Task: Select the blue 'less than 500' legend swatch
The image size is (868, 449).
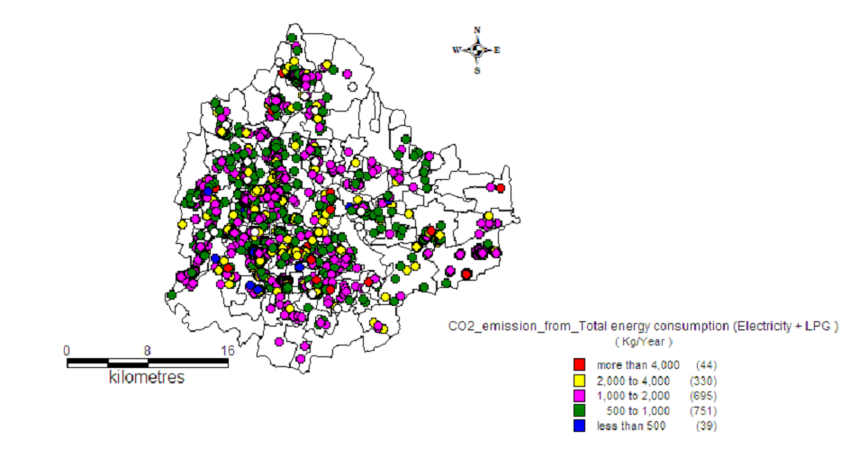Action: (580, 426)
